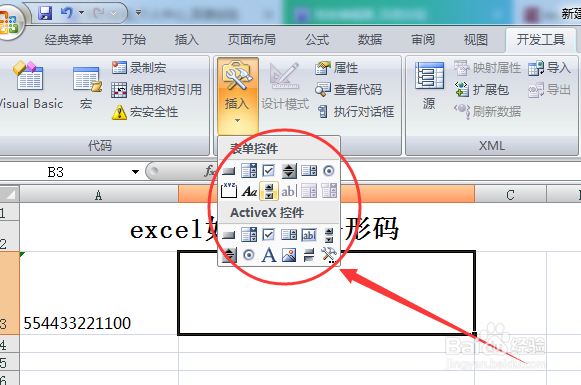Switch to the 插入 ribbon tab

coord(187,39)
